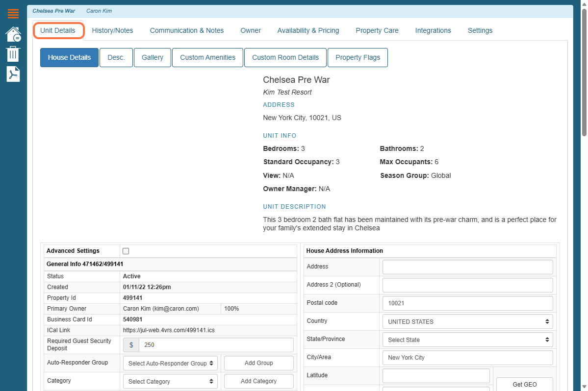This screenshot has height=391, width=588.
Task: Click the Created date 01/11/22 12:26pm
Action: 147,287
